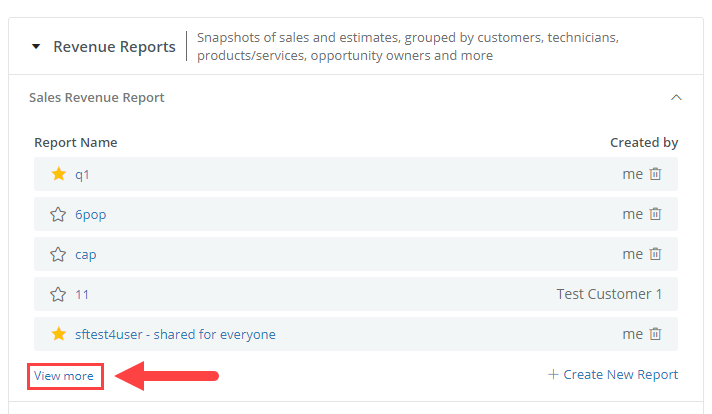712x414 pixels.
Task: Delete the 6pop report with trash icon
Action: (x=655, y=214)
